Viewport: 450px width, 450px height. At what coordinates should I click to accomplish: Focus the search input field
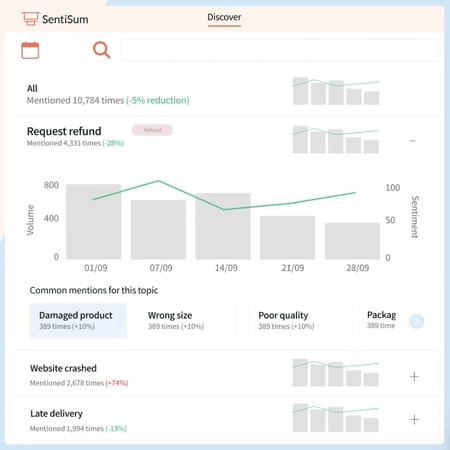click(279, 50)
